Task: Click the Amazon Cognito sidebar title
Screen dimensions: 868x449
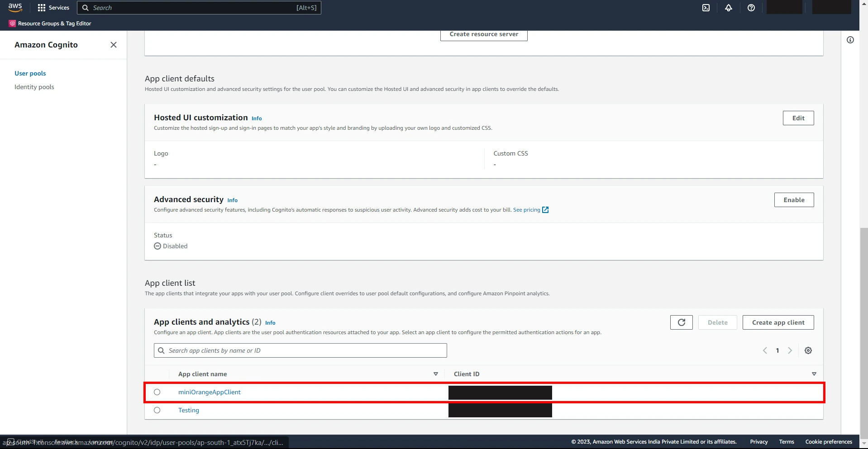Action: (46, 45)
